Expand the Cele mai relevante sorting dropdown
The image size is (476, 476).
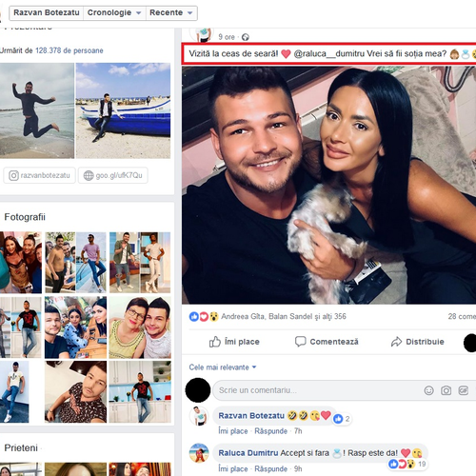[x=223, y=367]
